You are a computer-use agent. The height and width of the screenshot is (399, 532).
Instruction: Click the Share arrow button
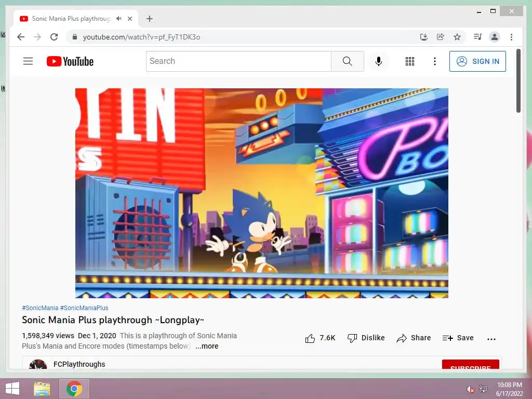point(414,338)
